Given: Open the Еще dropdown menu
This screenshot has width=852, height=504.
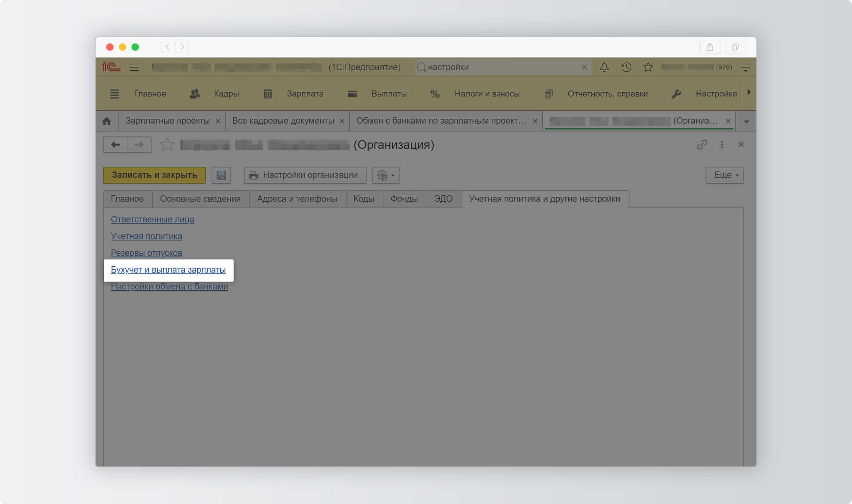Looking at the screenshot, I should pyautogui.click(x=725, y=175).
